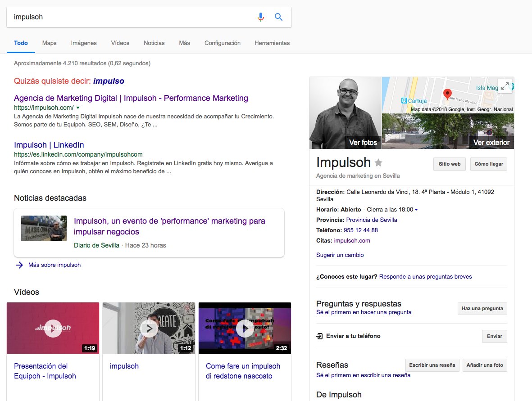
Task: Open the Citas impulsoh.com link
Action: pyautogui.click(x=352, y=241)
